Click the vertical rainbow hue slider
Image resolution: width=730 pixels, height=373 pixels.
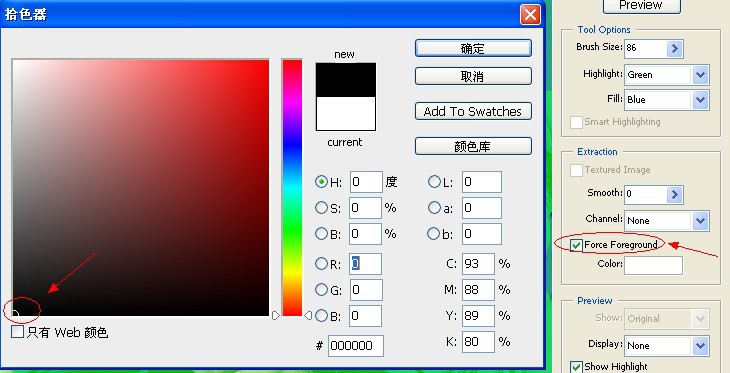[292, 188]
